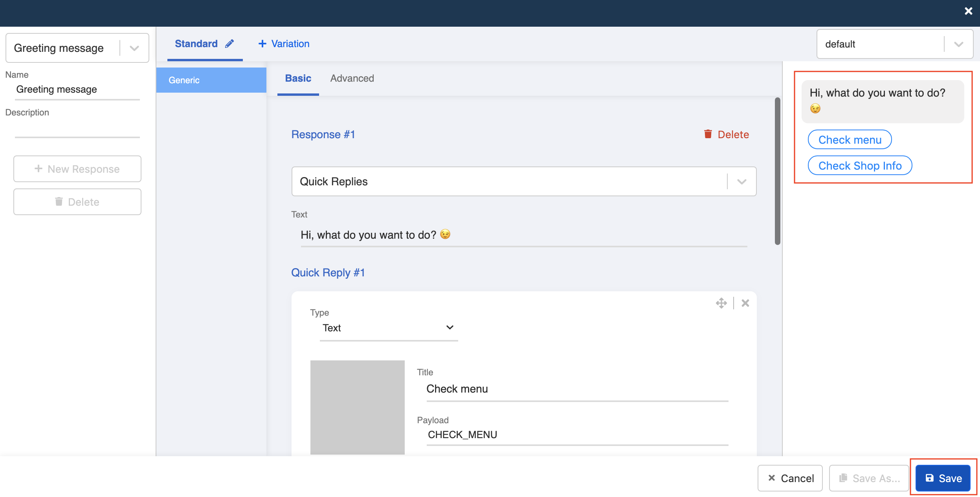Click the Description input field
The width and height of the screenshot is (980, 497).
tap(77, 128)
